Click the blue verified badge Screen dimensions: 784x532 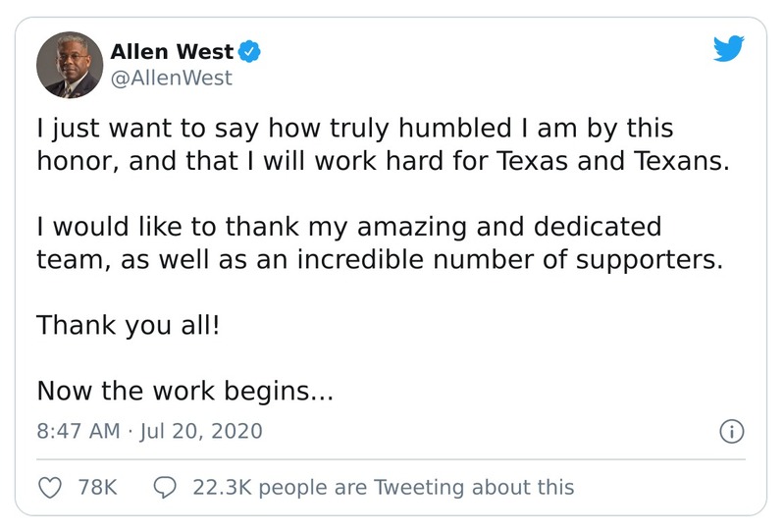(x=250, y=51)
